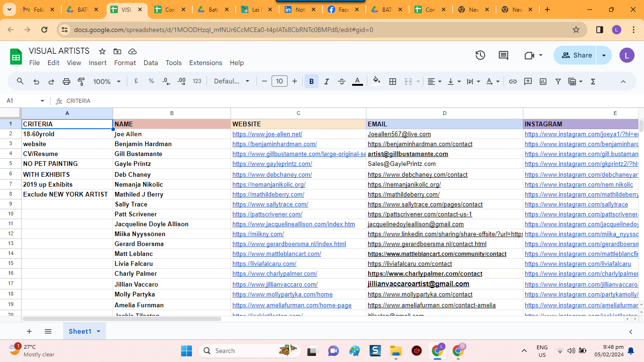This screenshot has width=644, height=362.
Task: Create a filter
Action: point(558,81)
